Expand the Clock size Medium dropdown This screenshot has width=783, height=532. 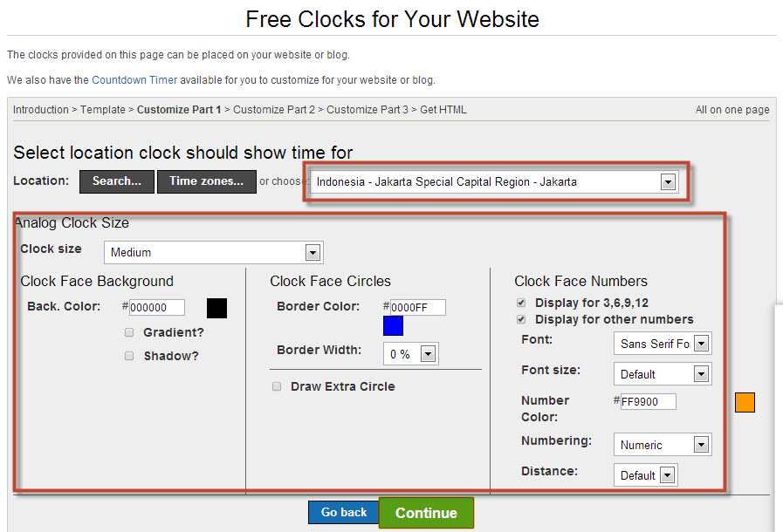pyautogui.click(x=214, y=253)
